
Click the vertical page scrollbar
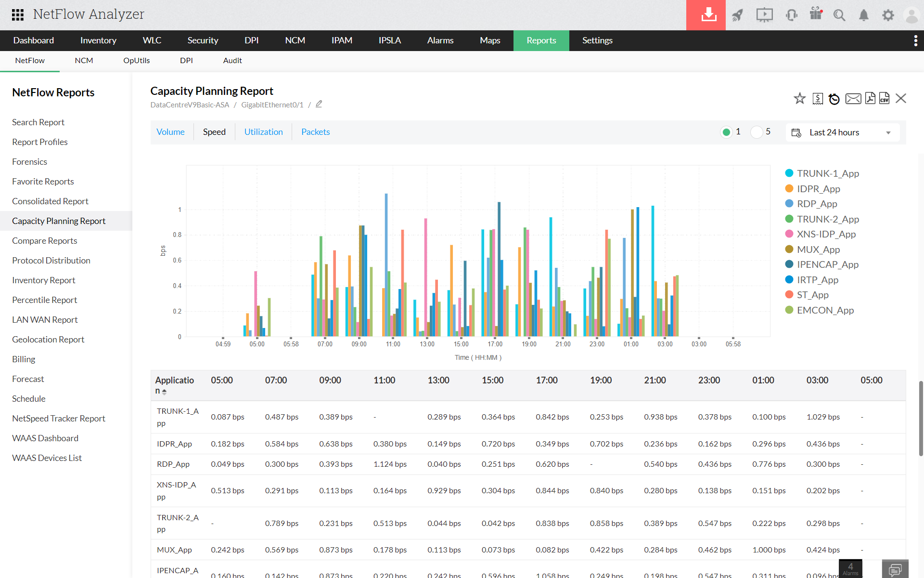pyautogui.click(x=921, y=418)
